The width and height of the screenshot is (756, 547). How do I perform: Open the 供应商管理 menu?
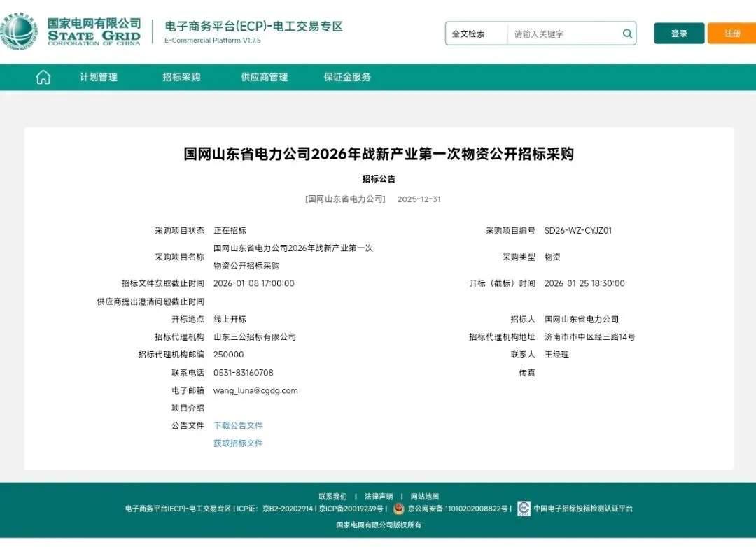264,77
